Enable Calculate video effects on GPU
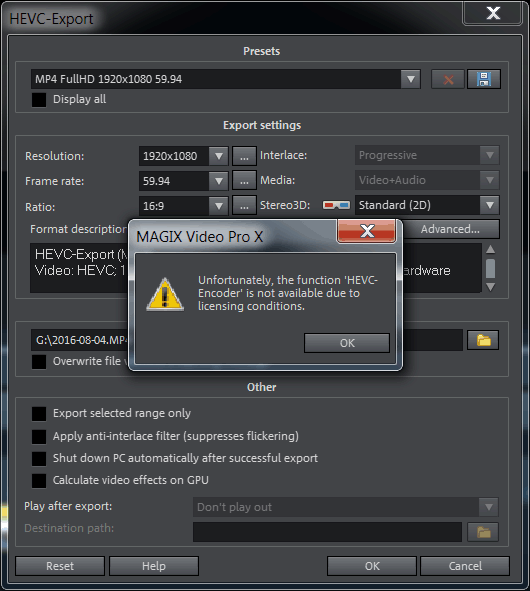530x591 pixels. click(39, 481)
